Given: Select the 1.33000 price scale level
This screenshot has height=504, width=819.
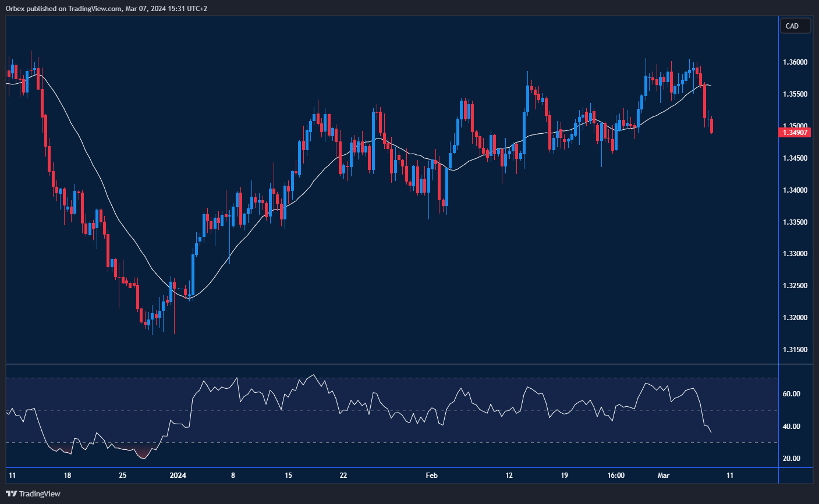Looking at the screenshot, I should 795,254.
